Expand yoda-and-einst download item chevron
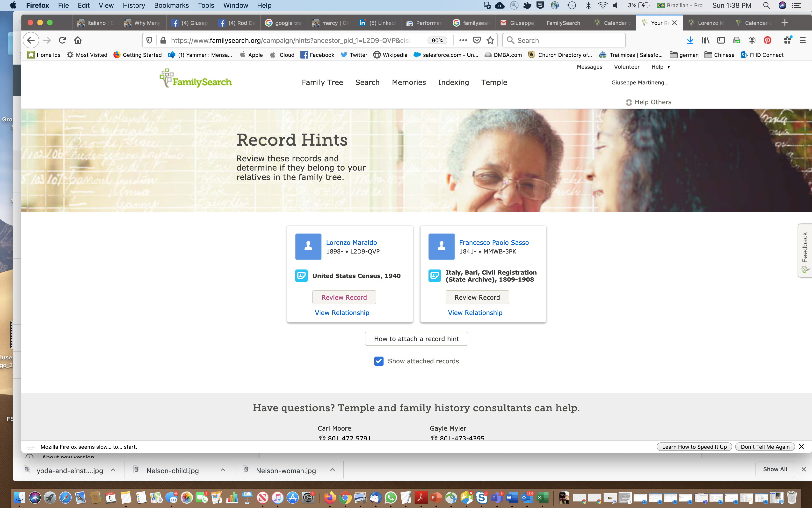The height and width of the screenshot is (508, 812). pyautogui.click(x=113, y=470)
